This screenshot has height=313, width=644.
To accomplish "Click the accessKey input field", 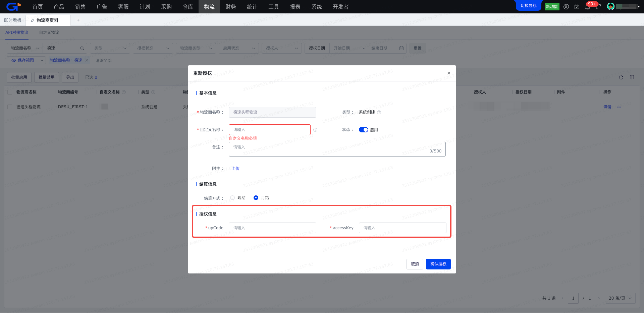I will (402, 228).
